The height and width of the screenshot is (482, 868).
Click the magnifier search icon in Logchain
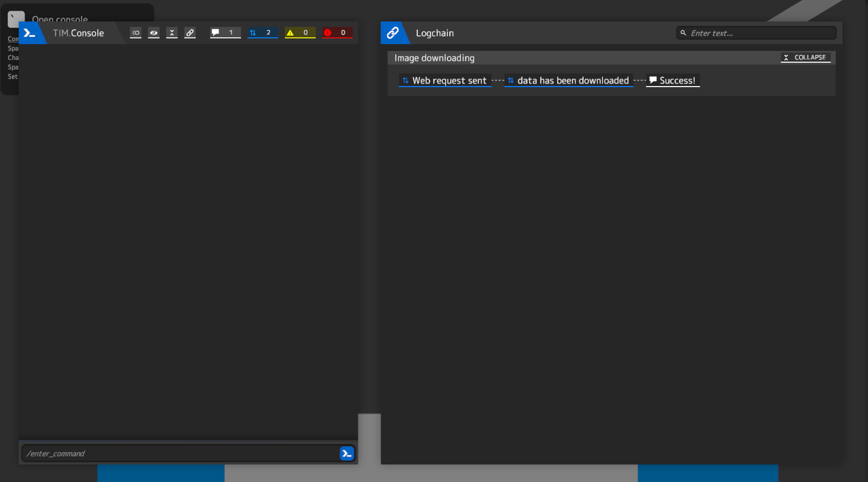[x=683, y=33]
